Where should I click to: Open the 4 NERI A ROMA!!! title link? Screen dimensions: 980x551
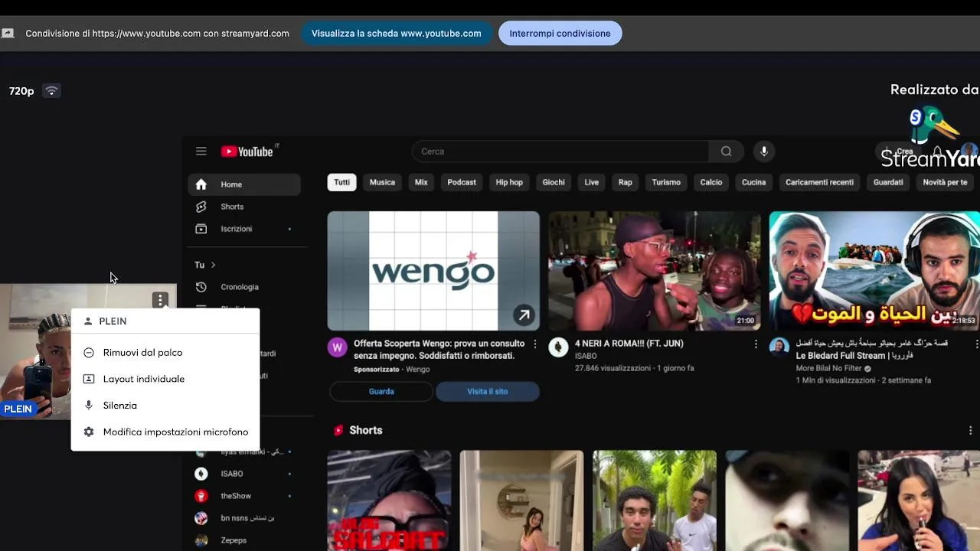coord(629,344)
